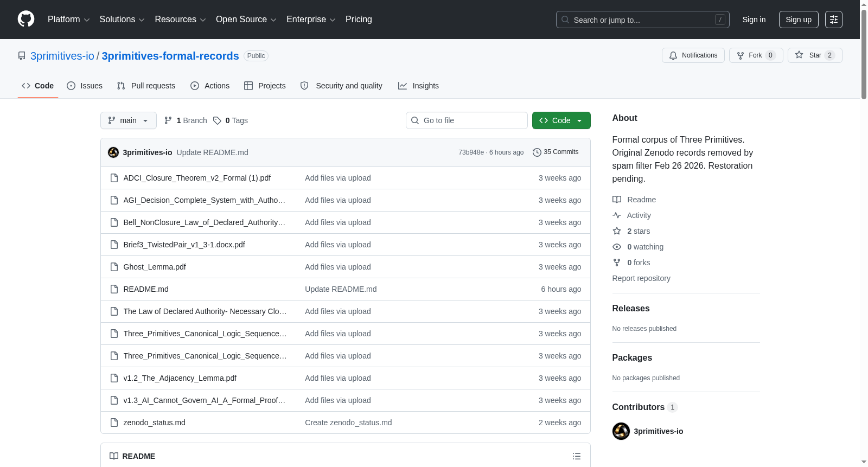Viewport: 868px width, 467px height.
Task: Open the Packages section heading
Action: pyautogui.click(x=632, y=357)
